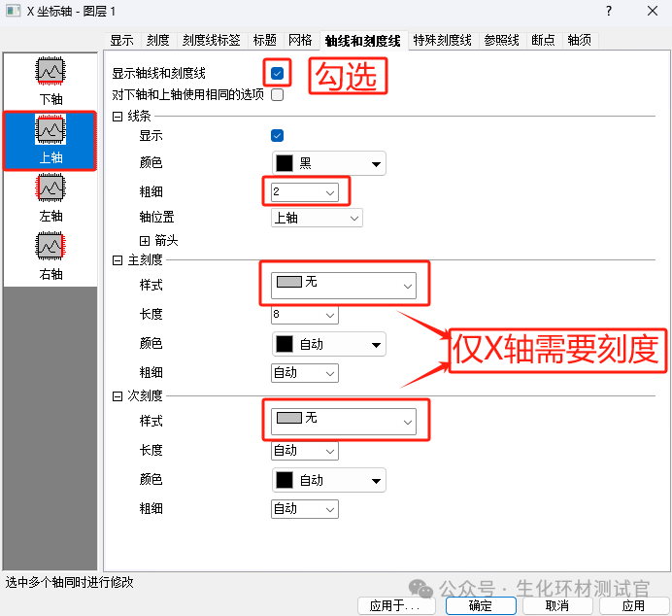This screenshot has width=672, height=616.
Task: Enable 对下轴和上轴使用相同的选项 checkbox
Action: pyautogui.click(x=278, y=95)
